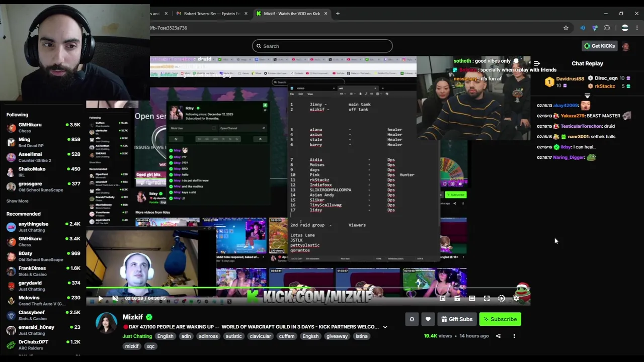Select the mizkif tag
The height and width of the screenshot is (362, 644).
(x=132, y=346)
